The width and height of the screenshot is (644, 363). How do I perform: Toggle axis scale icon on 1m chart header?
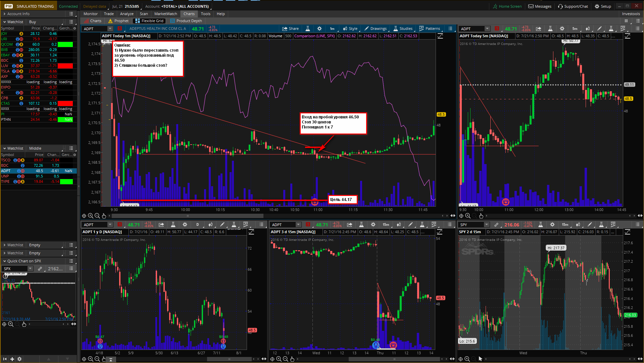[440, 36]
